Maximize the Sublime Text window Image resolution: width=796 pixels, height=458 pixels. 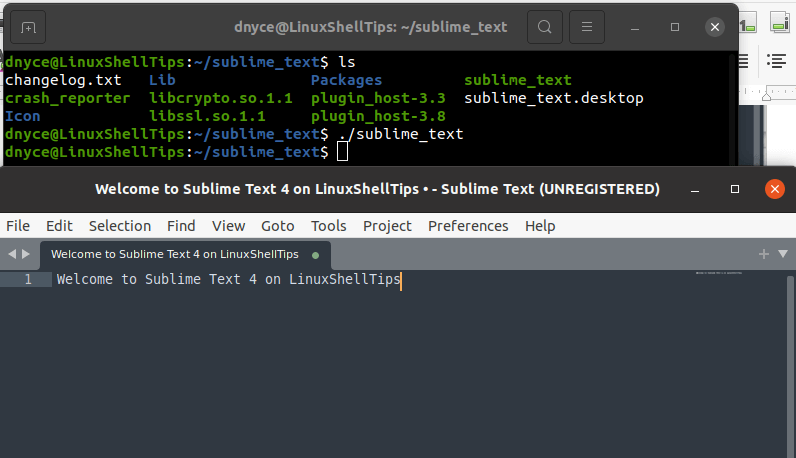pyautogui.click(x=735, y=189)
